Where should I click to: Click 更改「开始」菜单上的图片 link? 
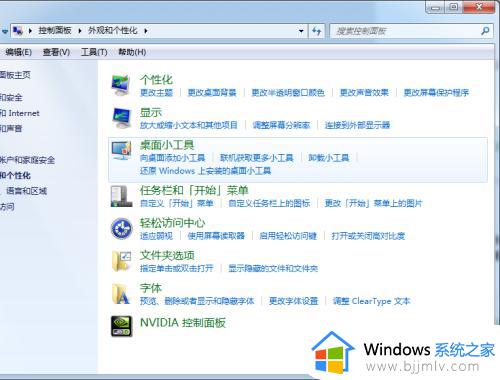pyautogui.click(x=374, y=203)
